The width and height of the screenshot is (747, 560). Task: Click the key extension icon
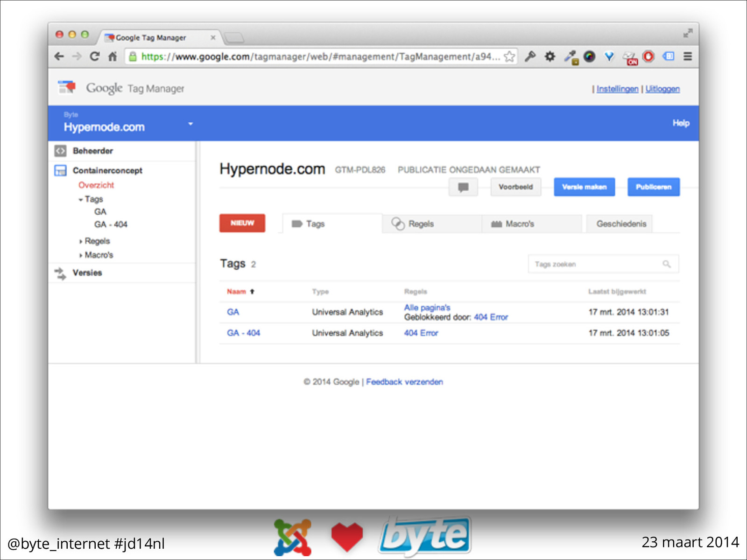pos(530,56)
